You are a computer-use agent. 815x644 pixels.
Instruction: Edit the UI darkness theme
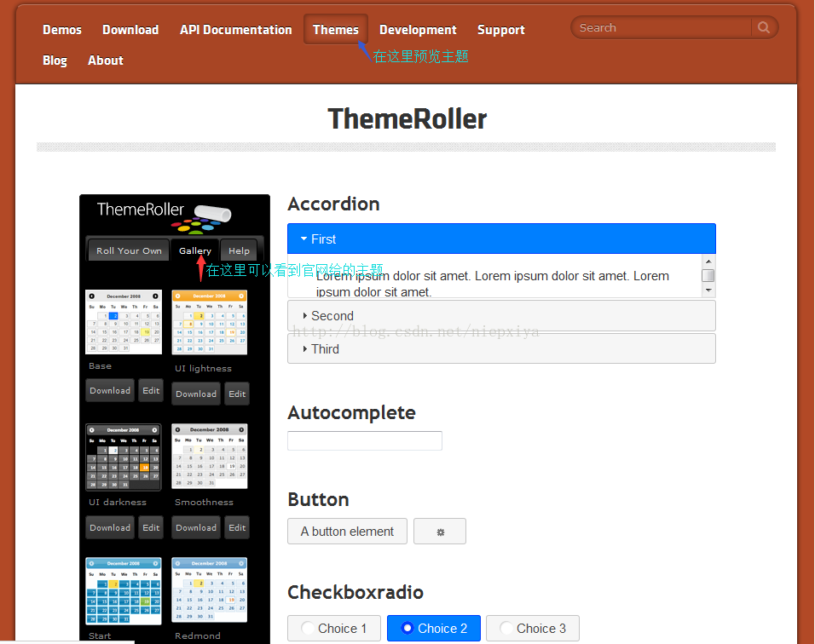click(151, 527)
